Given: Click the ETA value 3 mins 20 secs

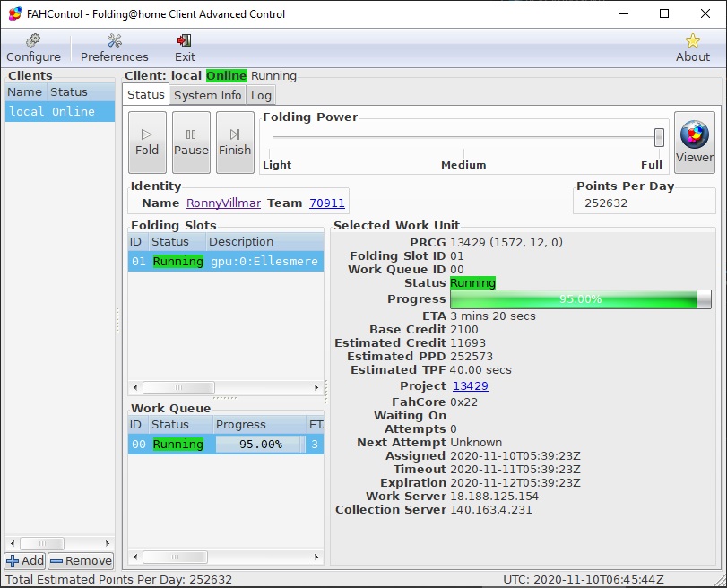Looking at the screenshot, I should [x=493, y=316].
